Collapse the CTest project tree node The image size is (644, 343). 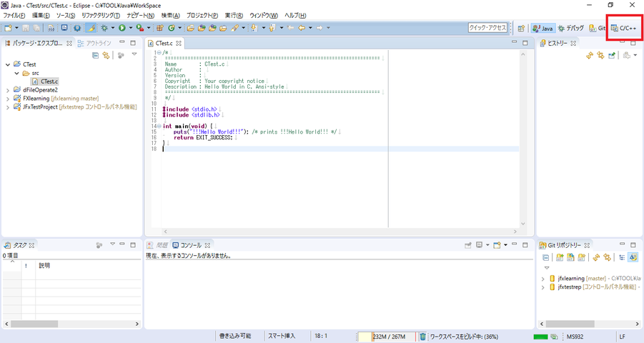point(8,64)
